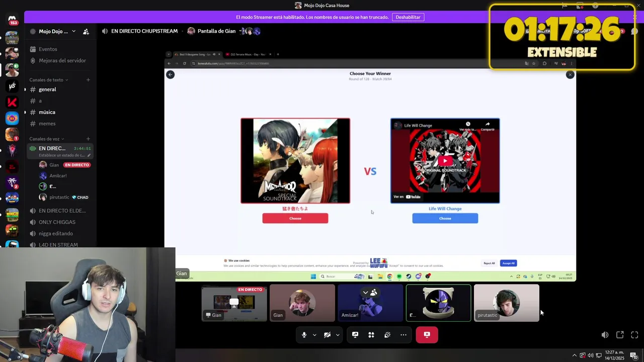
Task: Click the taskbar clock showing 12:27 a. m.
Action: (614, 355)
